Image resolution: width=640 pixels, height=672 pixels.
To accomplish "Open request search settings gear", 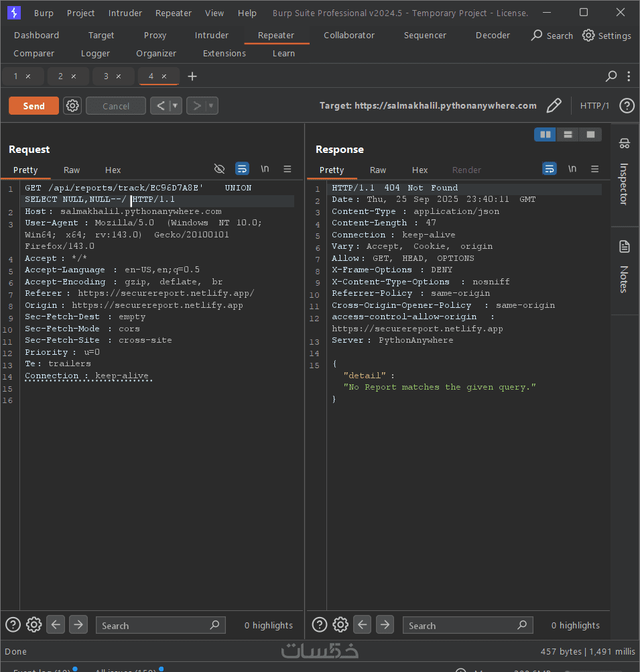I will [34, 625].
